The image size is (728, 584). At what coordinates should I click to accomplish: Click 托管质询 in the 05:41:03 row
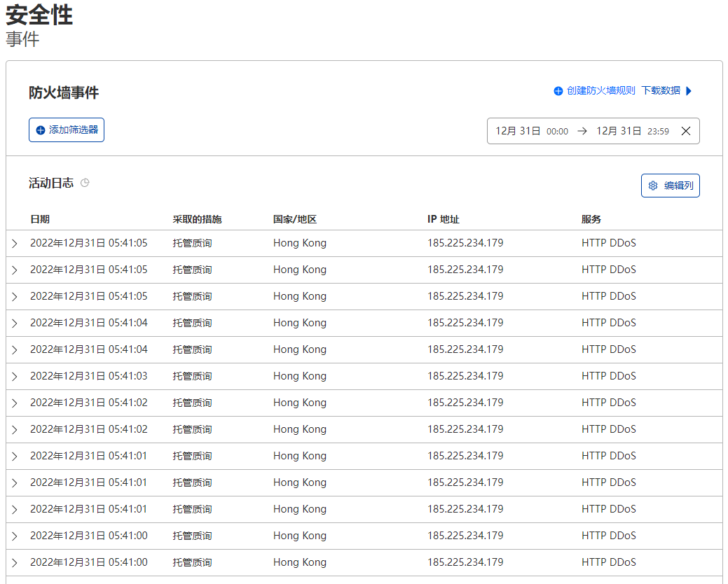pyautogui.click(x=192, y=376)
